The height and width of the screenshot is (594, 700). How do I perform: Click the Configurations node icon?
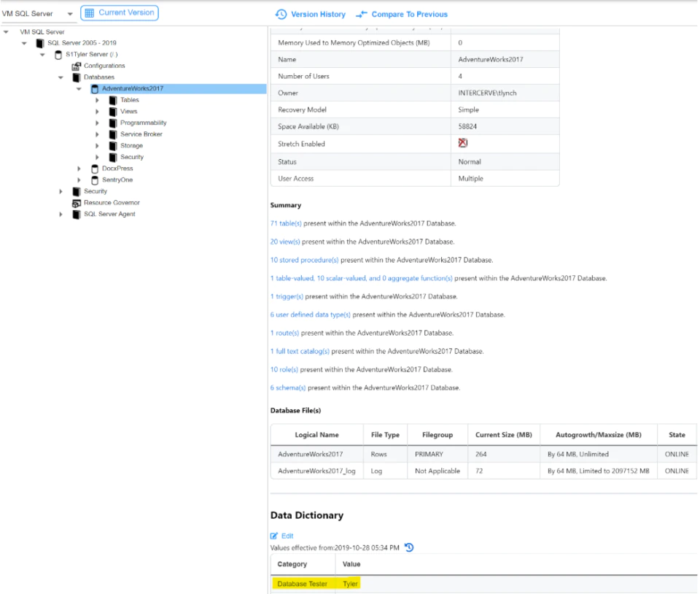(x=77, y=66)
